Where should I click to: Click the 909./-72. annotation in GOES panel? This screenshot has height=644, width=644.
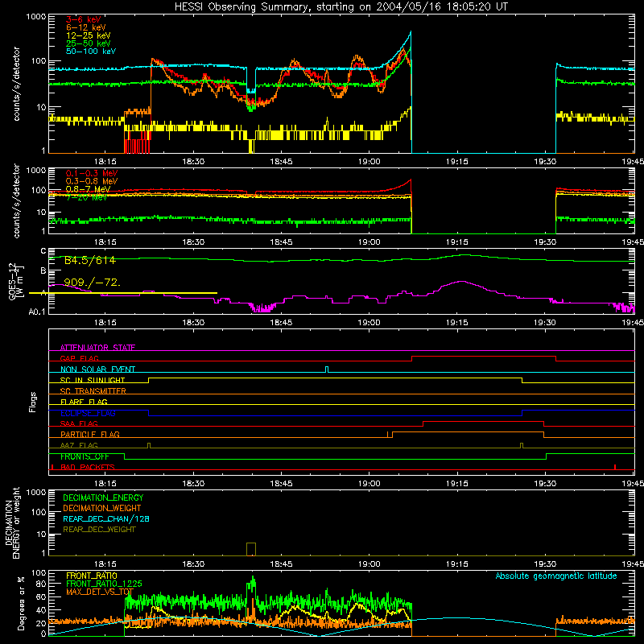point(92,283)
